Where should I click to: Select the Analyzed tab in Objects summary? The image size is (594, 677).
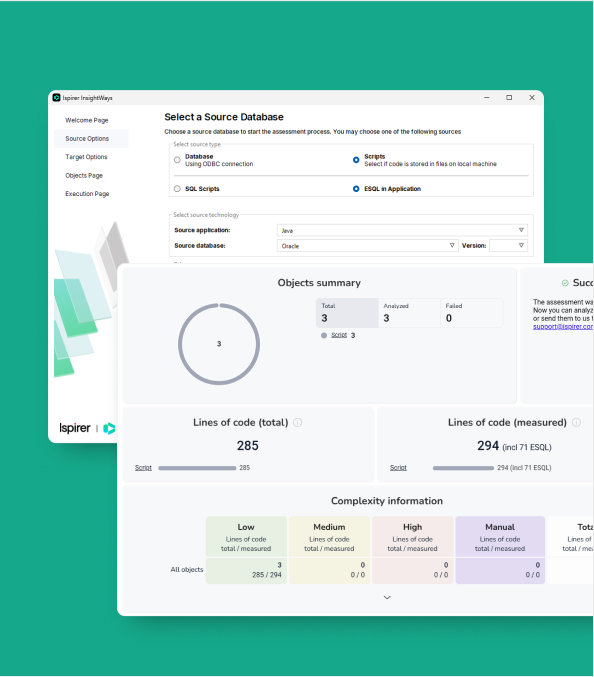(x=409, y=313)
